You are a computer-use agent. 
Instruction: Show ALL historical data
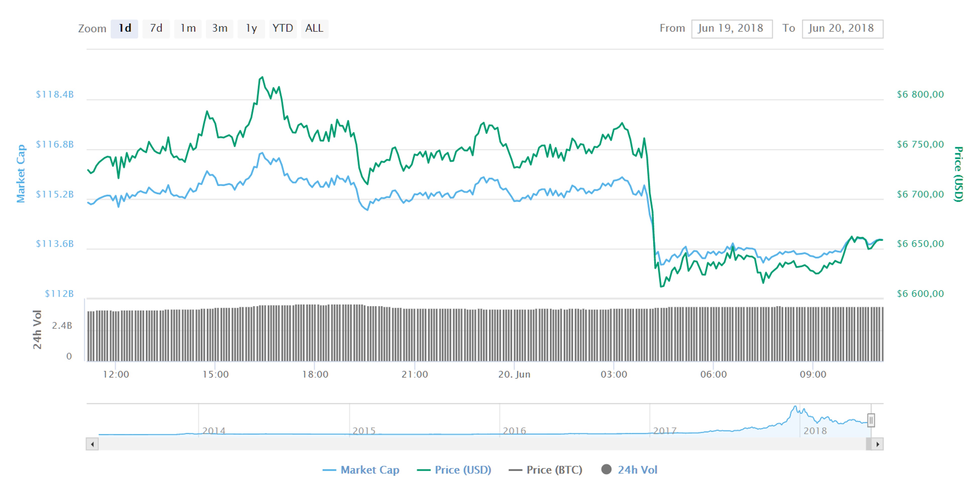pos(315,29)
